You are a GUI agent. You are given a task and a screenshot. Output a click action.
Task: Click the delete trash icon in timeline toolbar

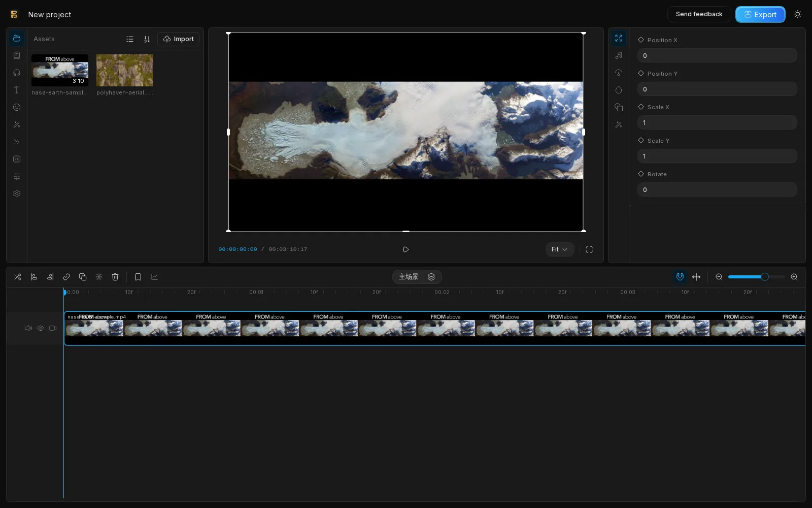coord(115,277)
